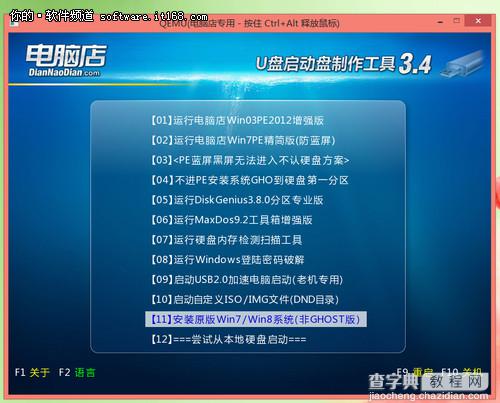Choose entry 10 custom ISO/IMG file

point(245,299)
